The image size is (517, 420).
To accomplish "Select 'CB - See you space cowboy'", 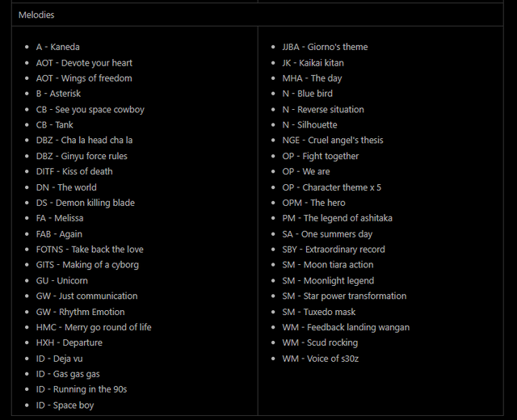I will [90, 110].
